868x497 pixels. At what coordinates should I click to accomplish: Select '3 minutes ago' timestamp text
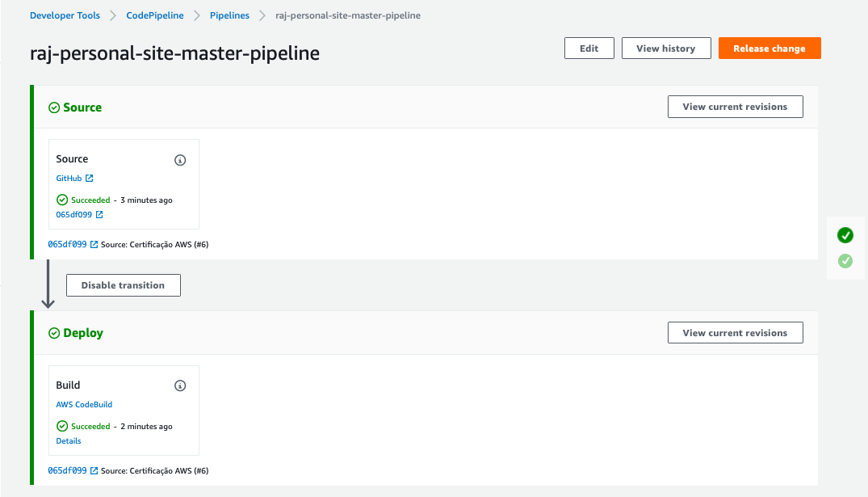[147, 200]
